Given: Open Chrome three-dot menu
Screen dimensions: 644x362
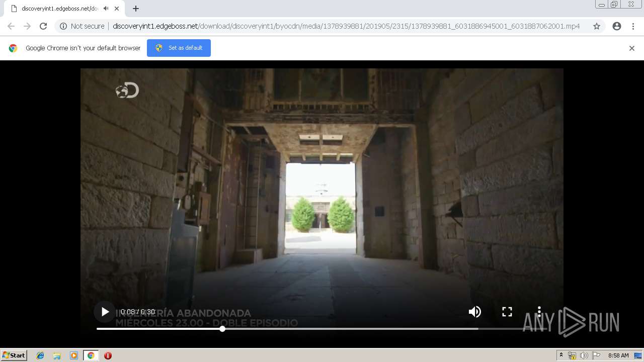Looking at the screenshot, I should pos(633,26).
